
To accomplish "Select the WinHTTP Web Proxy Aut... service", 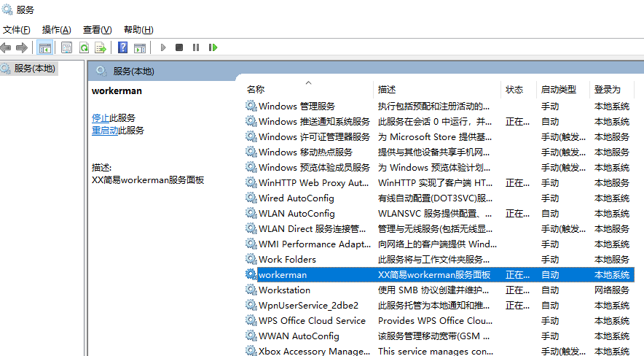I will tap(313, 183).
